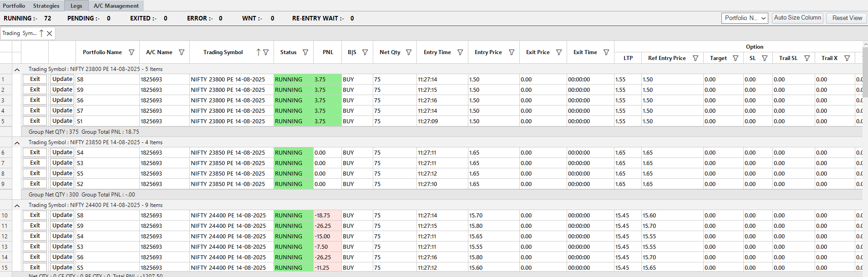Open filter for Entry Time column
868x277 pixels.
point(460,52)
